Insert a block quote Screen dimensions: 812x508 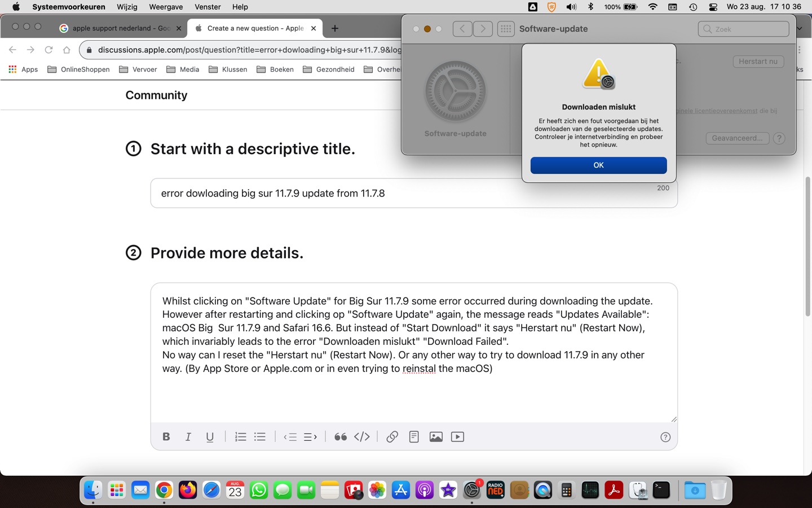click(x=341, y=436)
